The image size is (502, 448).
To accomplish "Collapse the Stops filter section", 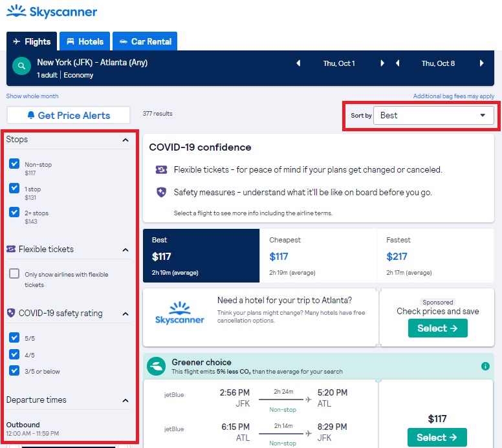I will coord(125,140).
